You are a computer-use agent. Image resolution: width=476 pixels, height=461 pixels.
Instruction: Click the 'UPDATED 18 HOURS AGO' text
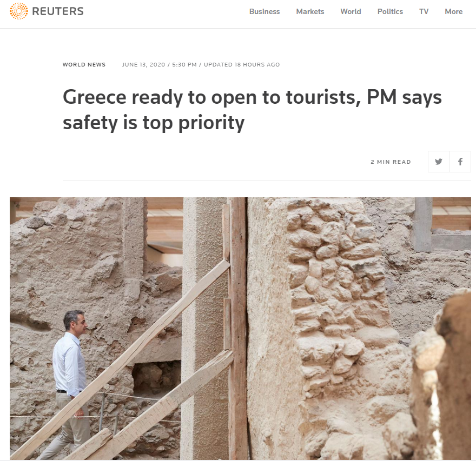tap(242, 65)
